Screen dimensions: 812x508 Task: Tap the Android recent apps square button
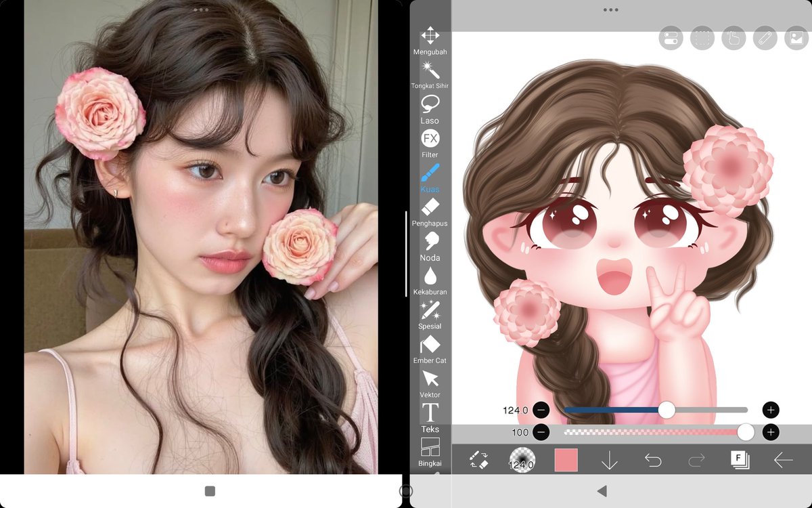[x=210, y=491]
